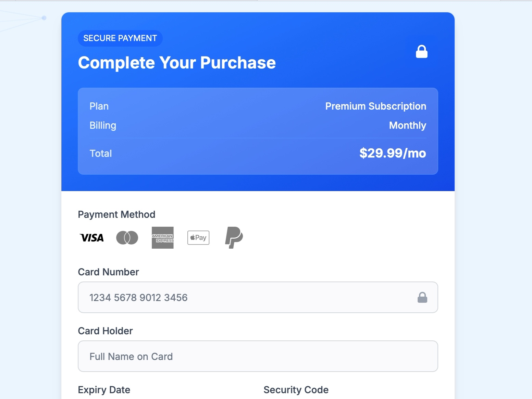Image resolution: width=532 pixels, height=399 pixels.
Task: Click the Card Holder label
Action: point(105,331)
